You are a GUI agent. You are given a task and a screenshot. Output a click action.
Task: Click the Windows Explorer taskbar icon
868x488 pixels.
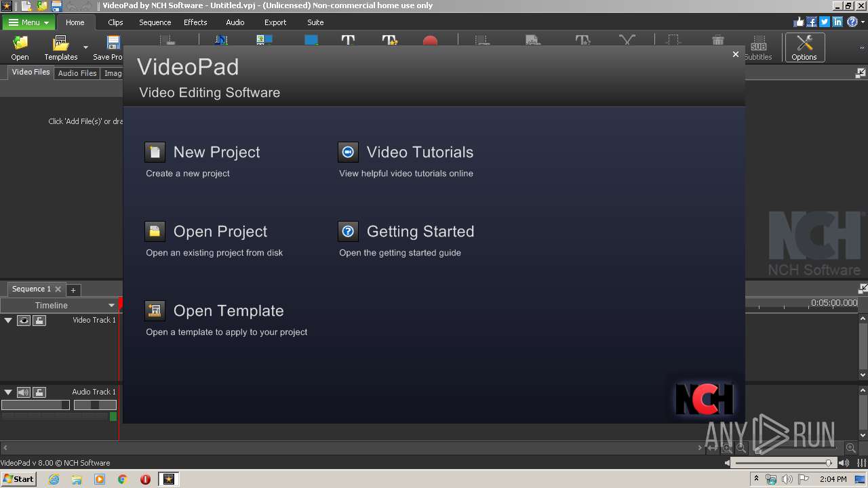pyautogui.click(x=77, y=479)
